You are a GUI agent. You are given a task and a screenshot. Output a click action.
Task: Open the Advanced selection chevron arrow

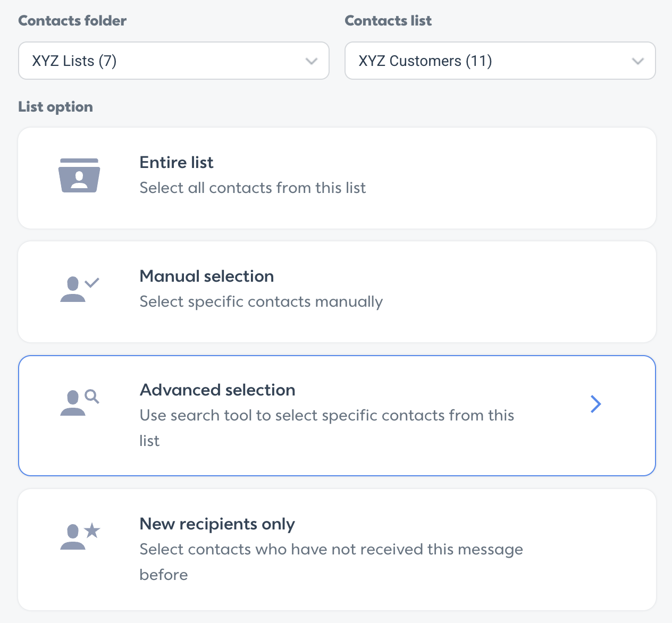[x=596, y=404]
